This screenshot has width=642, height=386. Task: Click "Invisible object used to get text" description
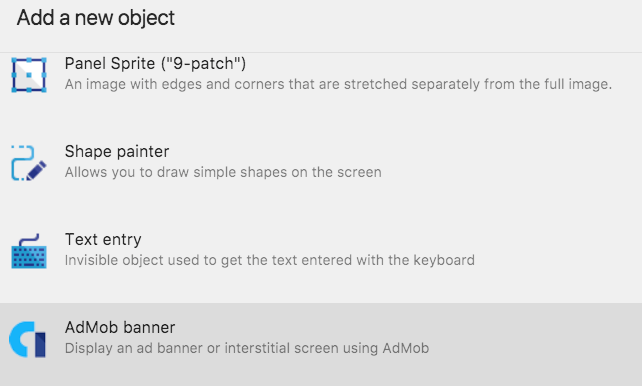click(x=270, y=260)
